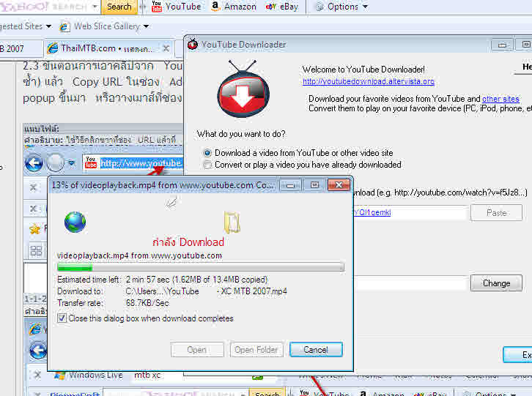Click the Web Slice Gallery icon
The height and width of the screenshot is (396, 532).
click(x=64, y=26)
